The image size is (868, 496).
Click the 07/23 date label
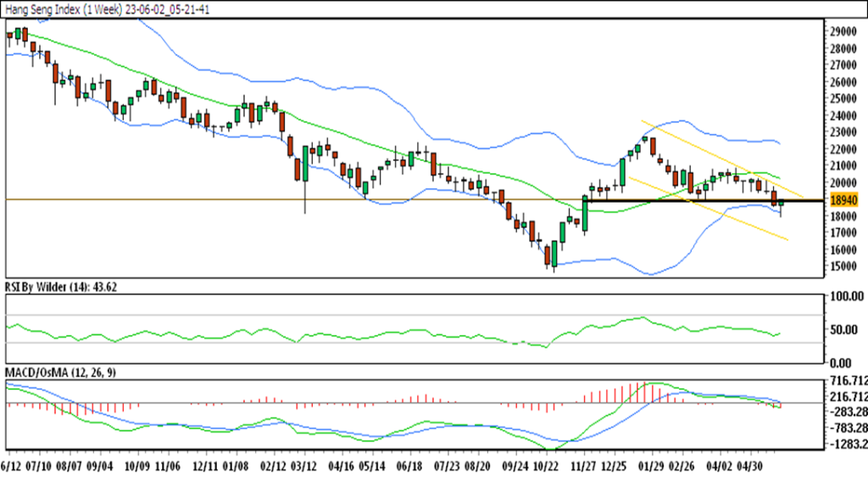447,466
